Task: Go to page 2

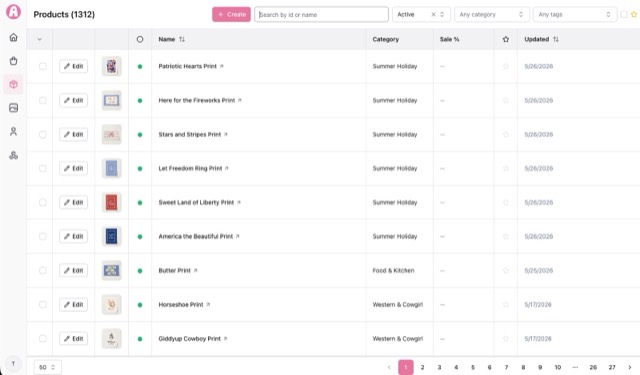Action: [422, 367]
